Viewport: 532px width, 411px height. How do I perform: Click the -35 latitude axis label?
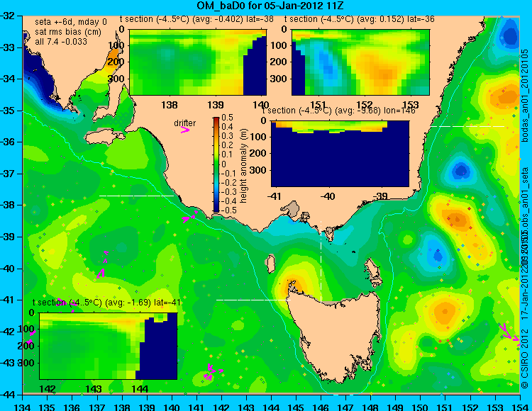[x=9, y=111]
